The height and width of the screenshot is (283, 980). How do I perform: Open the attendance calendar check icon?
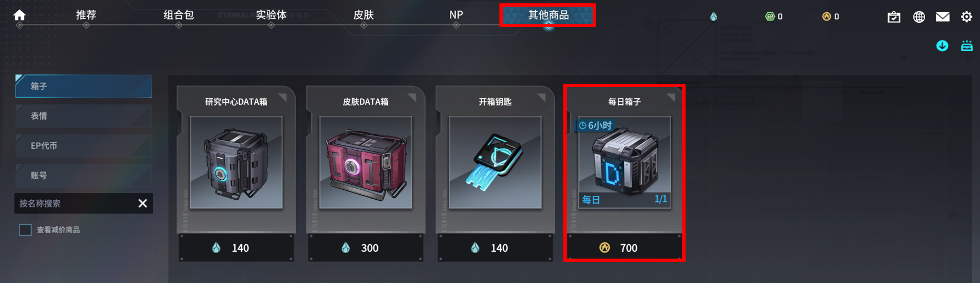point(894,17)
